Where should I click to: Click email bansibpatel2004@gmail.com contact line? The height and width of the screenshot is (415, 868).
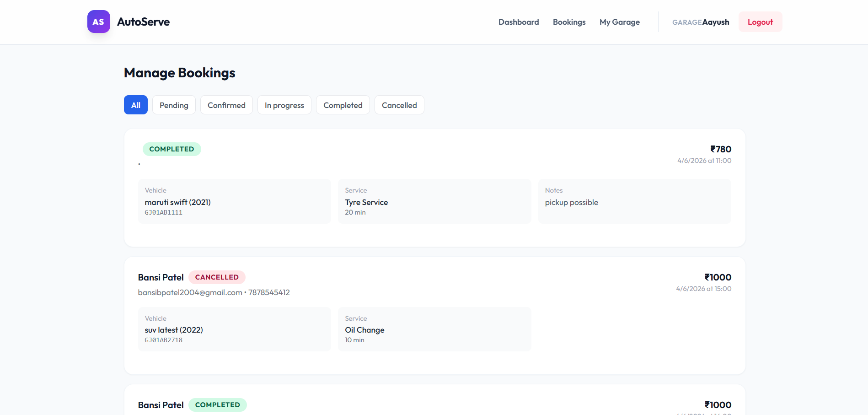[x=214, y=292]
